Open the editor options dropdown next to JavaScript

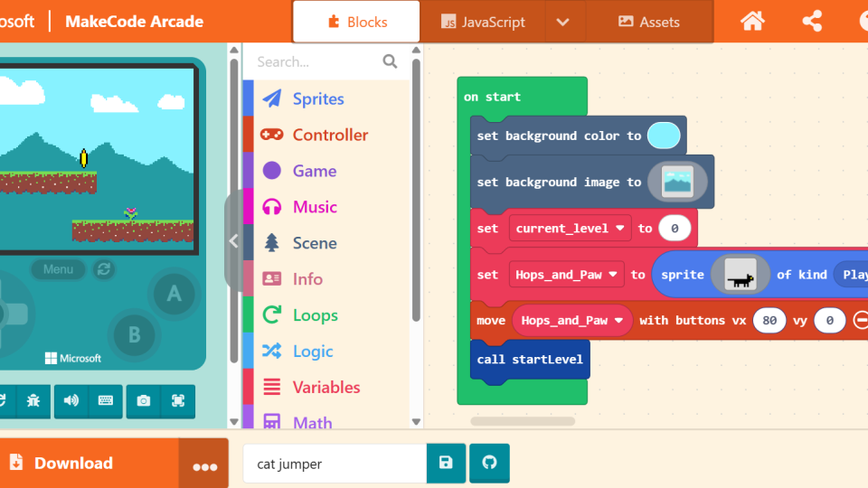tap(562, 22)
